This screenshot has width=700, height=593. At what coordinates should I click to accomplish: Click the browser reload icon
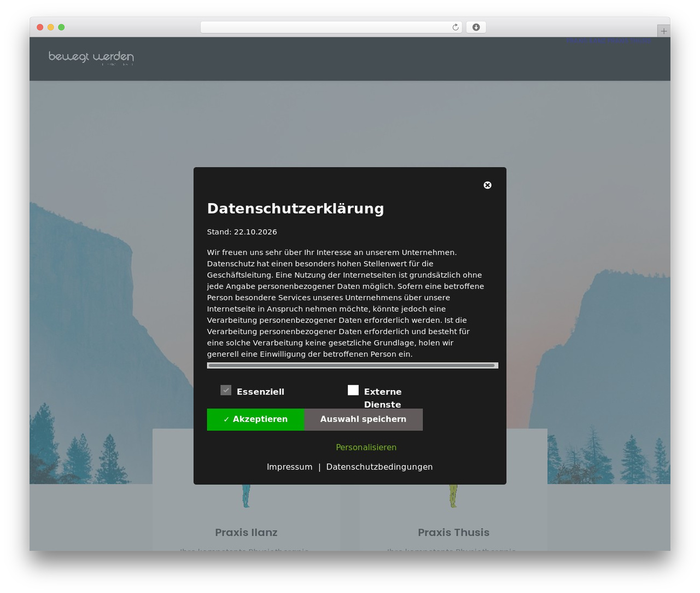click(455, 27)
